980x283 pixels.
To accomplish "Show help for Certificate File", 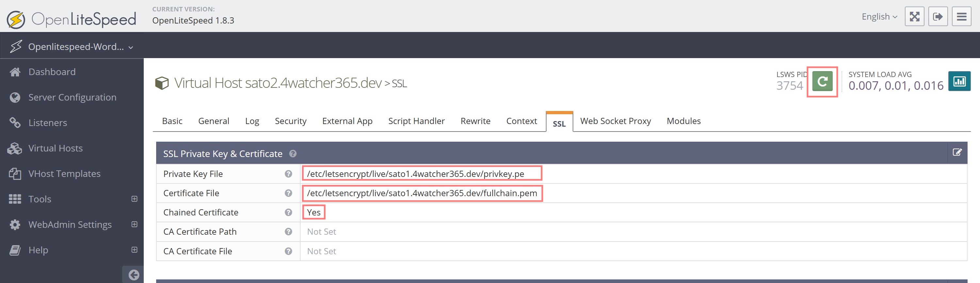I will pyautogui.click(x=288, y=193).
